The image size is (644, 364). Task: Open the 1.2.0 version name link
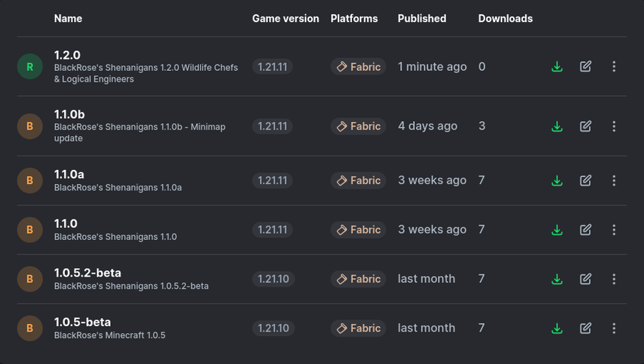point(67,55)
